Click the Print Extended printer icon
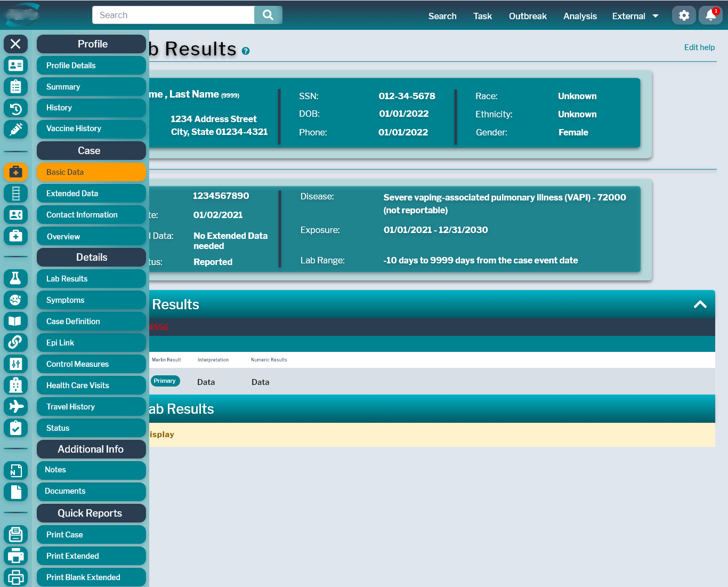Viewport: 728px width, 587px height. pyautogui.click(x=15, y=556)
